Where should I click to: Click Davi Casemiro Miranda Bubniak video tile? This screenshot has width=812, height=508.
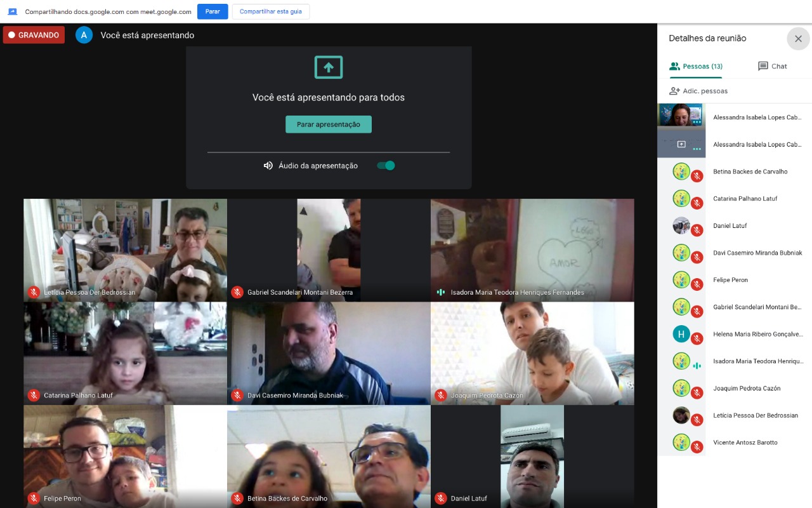(x=329, y=353)
